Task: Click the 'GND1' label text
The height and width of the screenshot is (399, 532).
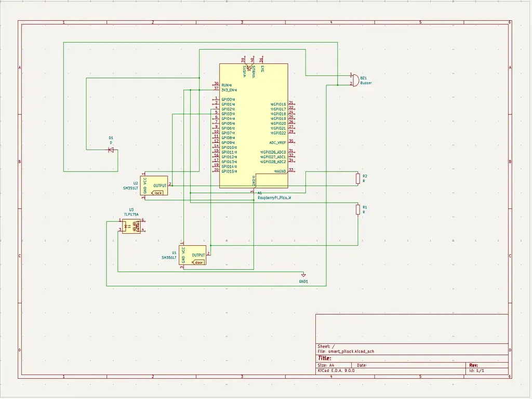Action: 303,282
